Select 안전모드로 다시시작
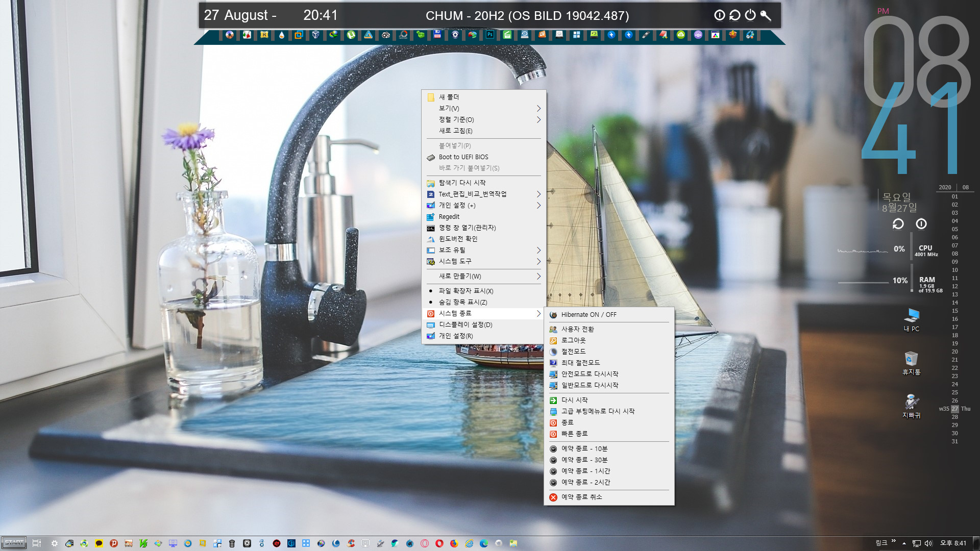Screen dimensions: 980x551 [609, 374]
